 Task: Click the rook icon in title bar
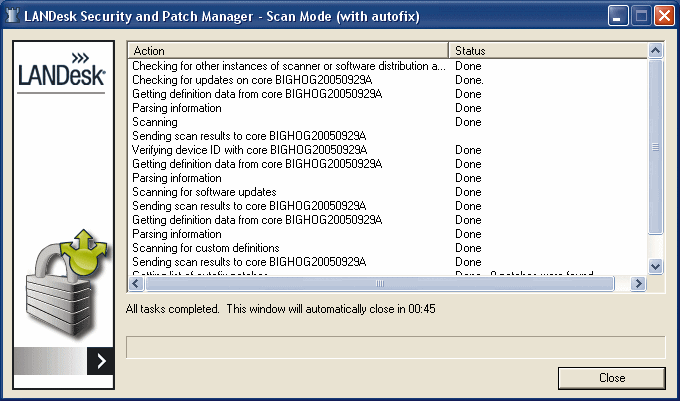coord(13,16)
